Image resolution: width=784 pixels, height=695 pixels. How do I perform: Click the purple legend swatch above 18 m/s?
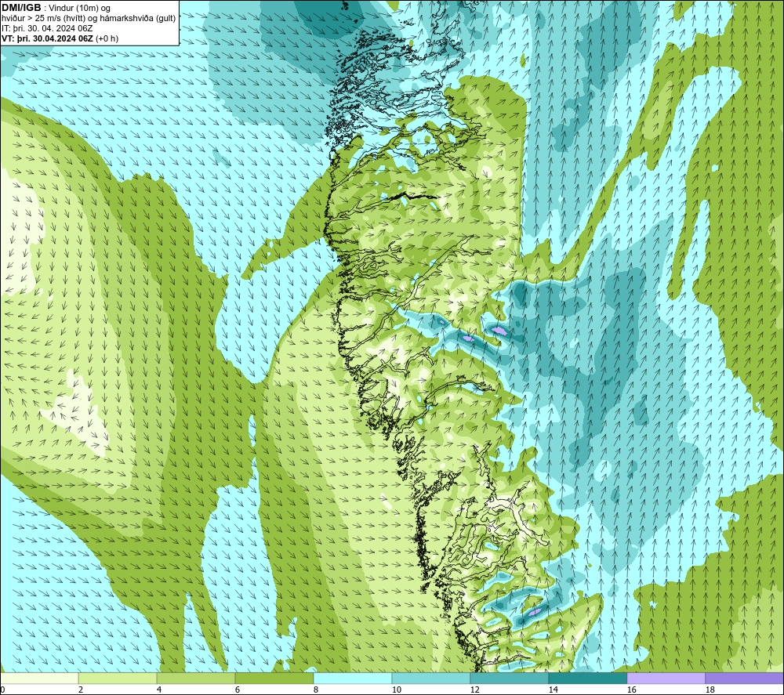click(744, 679)
